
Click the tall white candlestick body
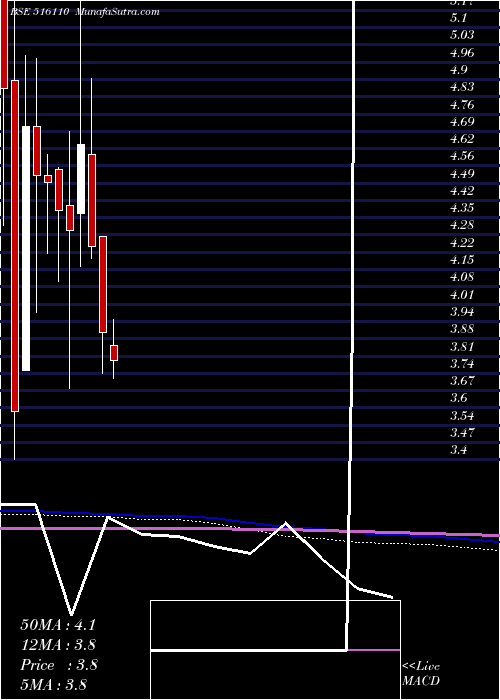[26, 248]
